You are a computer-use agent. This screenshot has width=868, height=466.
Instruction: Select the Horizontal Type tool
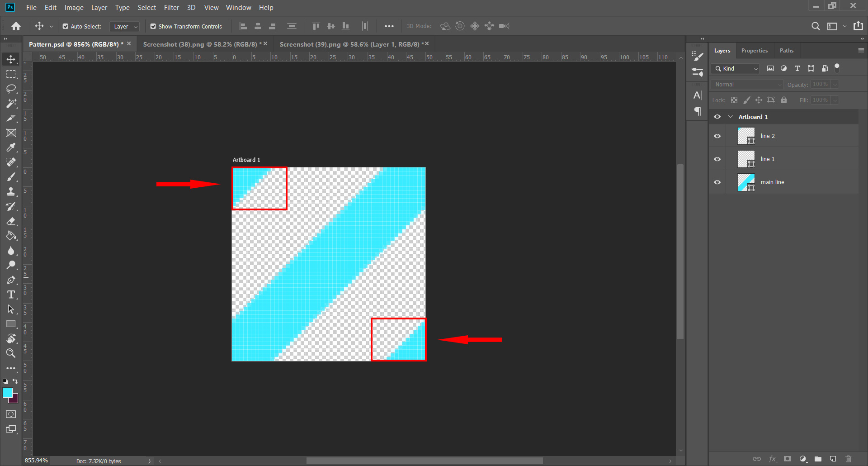11,295
